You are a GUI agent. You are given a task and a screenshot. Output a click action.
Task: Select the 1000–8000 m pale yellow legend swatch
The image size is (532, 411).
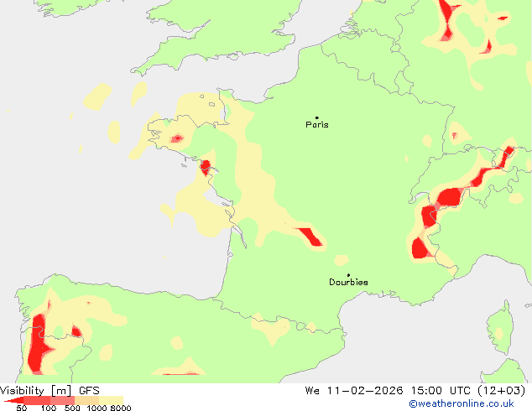[111, 400]
